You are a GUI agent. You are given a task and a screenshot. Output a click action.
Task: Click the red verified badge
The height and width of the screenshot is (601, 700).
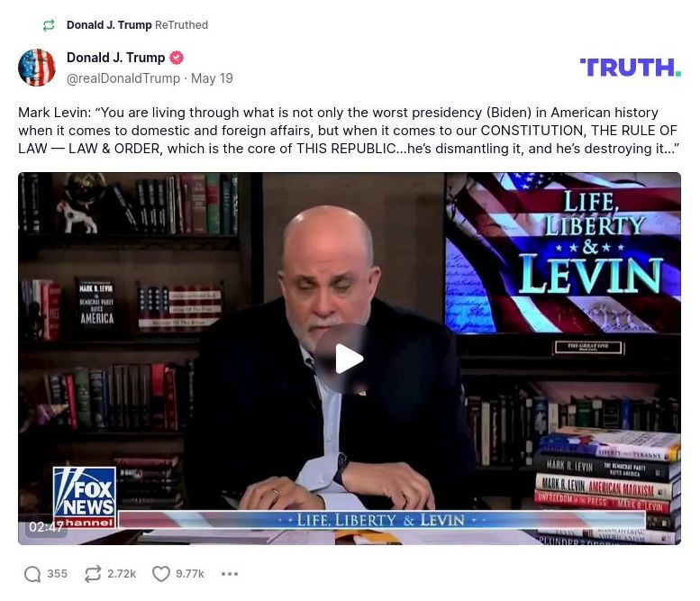(177, 58)
